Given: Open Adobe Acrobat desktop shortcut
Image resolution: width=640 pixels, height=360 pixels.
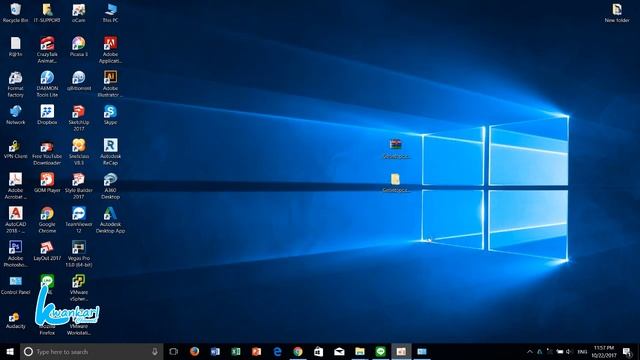Looking at the screenshot, I should coord(16,186).
